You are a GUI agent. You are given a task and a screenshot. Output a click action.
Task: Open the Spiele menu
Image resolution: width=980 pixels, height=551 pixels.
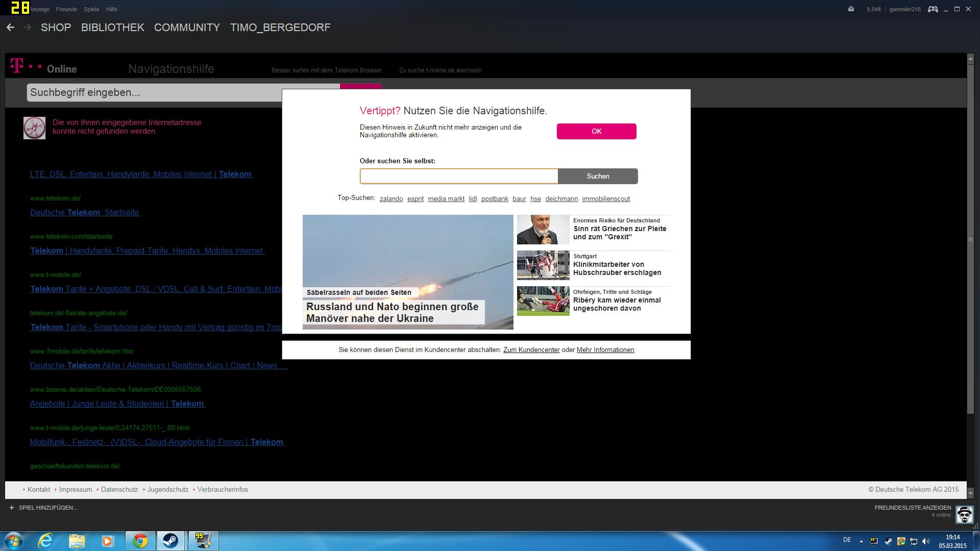(91, 9)
